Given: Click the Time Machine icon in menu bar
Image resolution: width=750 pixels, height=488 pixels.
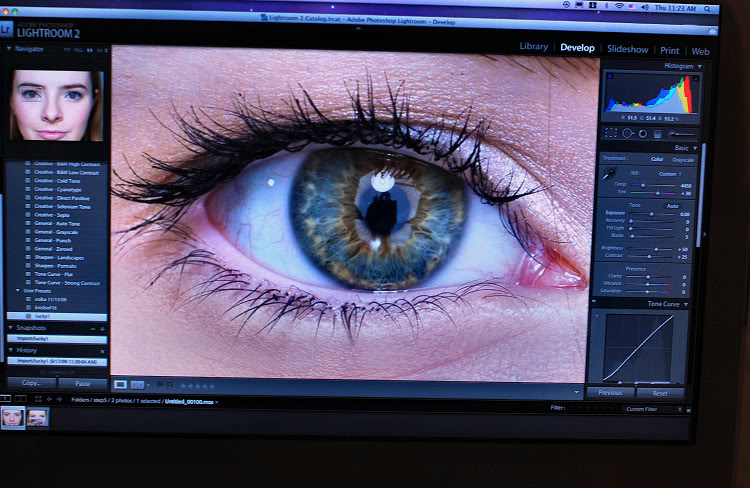Looking at the screenshot, I should (566, 4).
